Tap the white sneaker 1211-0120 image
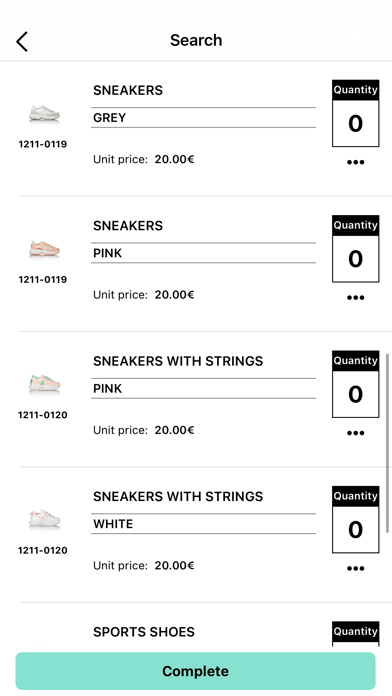The width and height of the screenshot is (392, 696). pyautogui.click(x=44, y=519)
